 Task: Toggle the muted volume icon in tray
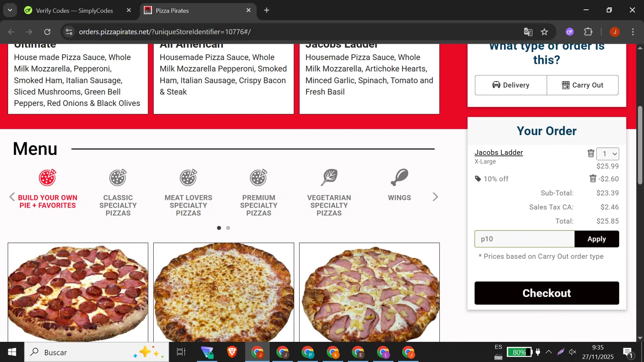(x=573, y=352)
